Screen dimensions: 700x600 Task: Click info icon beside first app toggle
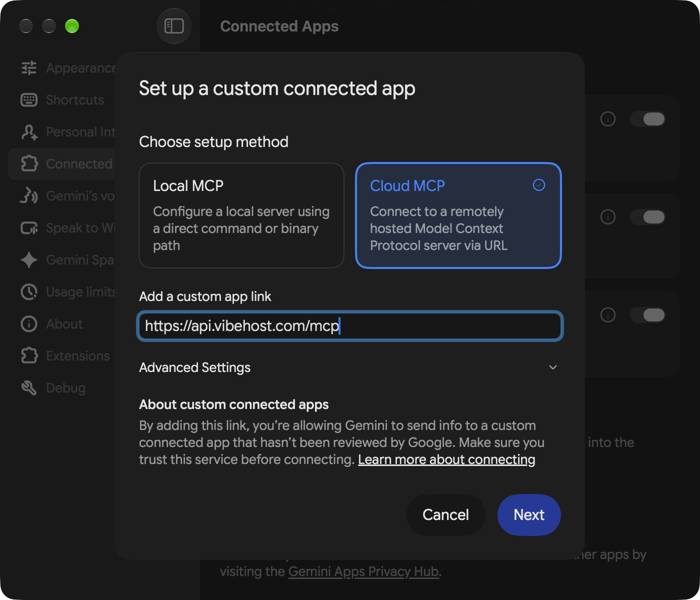[x=608, y=119]
